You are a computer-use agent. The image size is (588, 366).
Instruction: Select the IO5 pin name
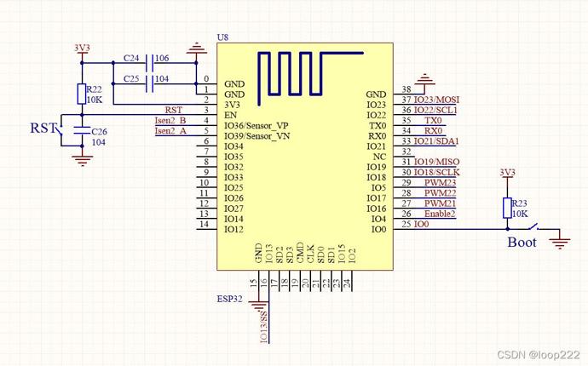click(x=378, y=188)
